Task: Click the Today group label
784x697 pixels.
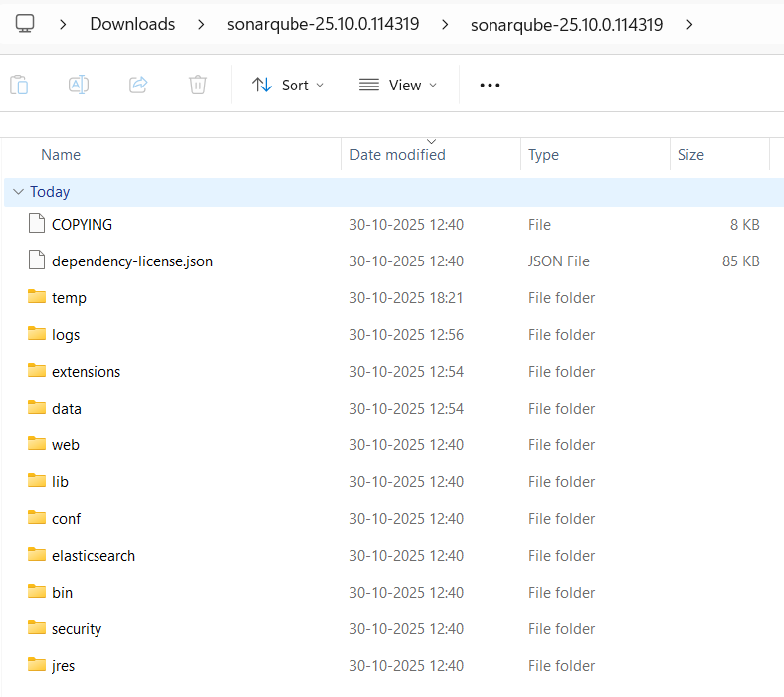Action: 50,192
